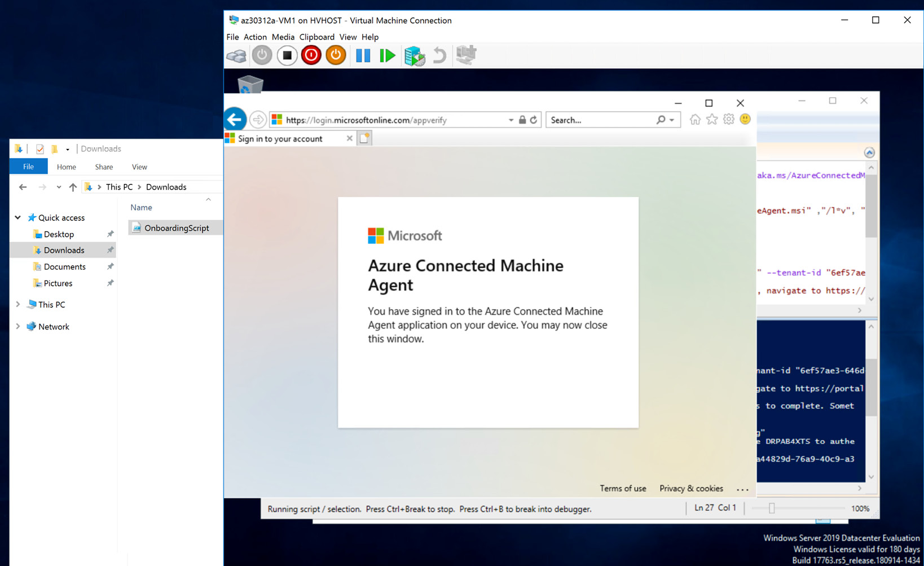Click the chevron between This PC and Downloads
Image resolution: width=924 pixels, height=566 pixels.
pos(139,187)
